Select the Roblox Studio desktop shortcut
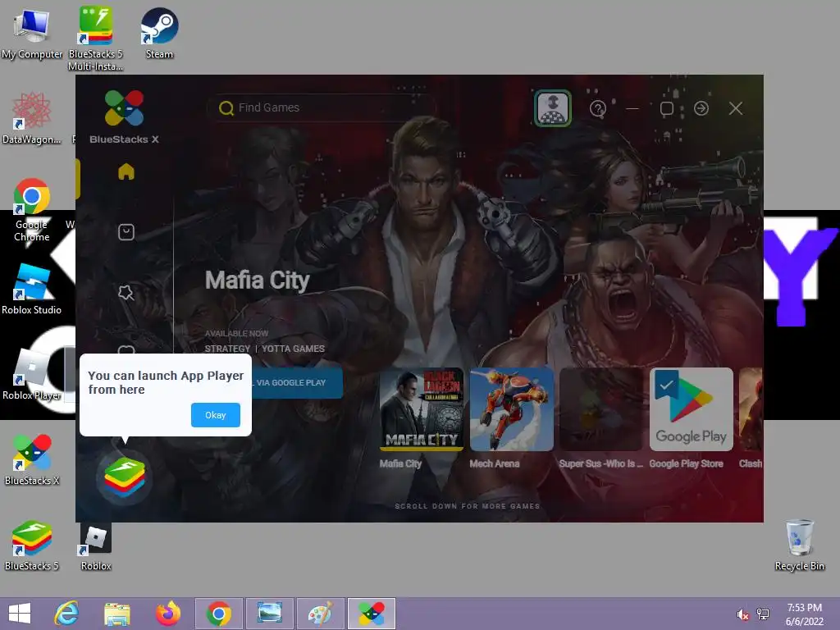The image size is (840, 630). [32, 289]
